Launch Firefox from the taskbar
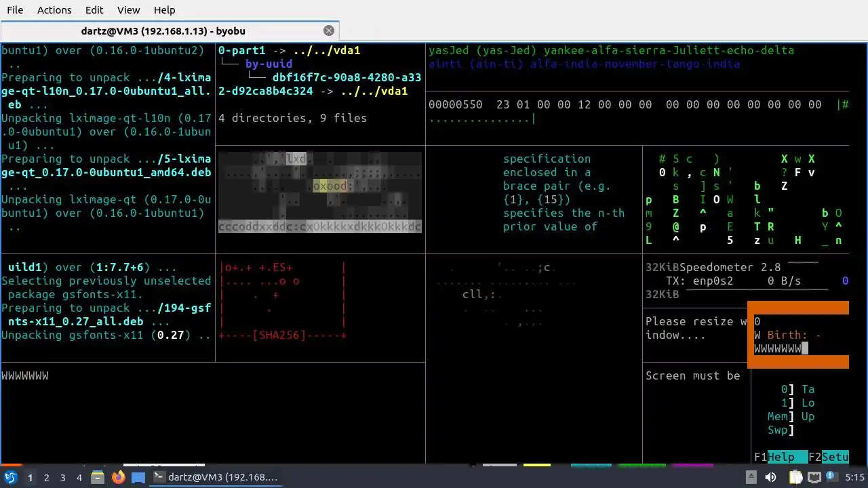 [x=118, y=477]
